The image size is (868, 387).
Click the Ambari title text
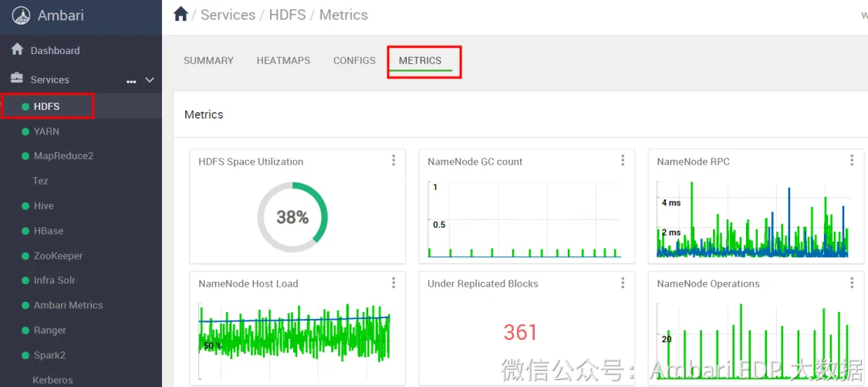(60, 15)
